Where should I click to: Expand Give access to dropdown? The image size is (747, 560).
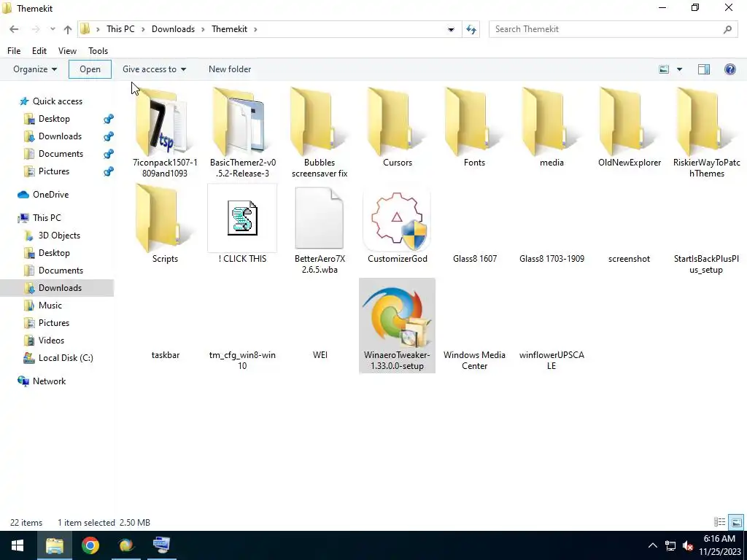click(155, 69)
